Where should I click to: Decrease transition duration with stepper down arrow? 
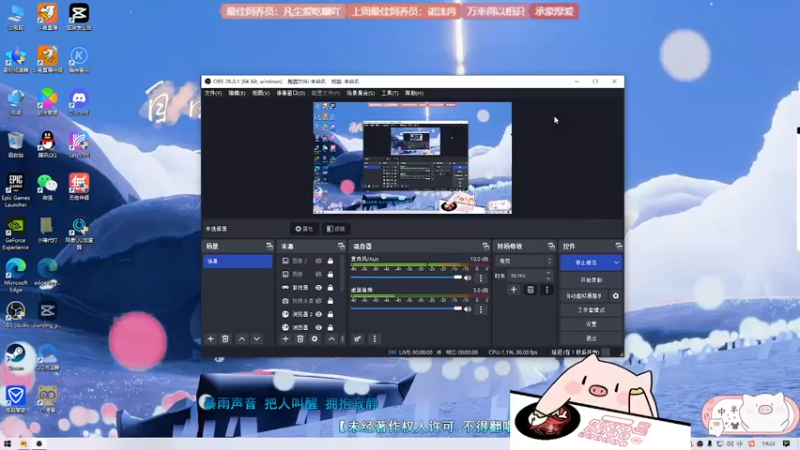[548, 279]
